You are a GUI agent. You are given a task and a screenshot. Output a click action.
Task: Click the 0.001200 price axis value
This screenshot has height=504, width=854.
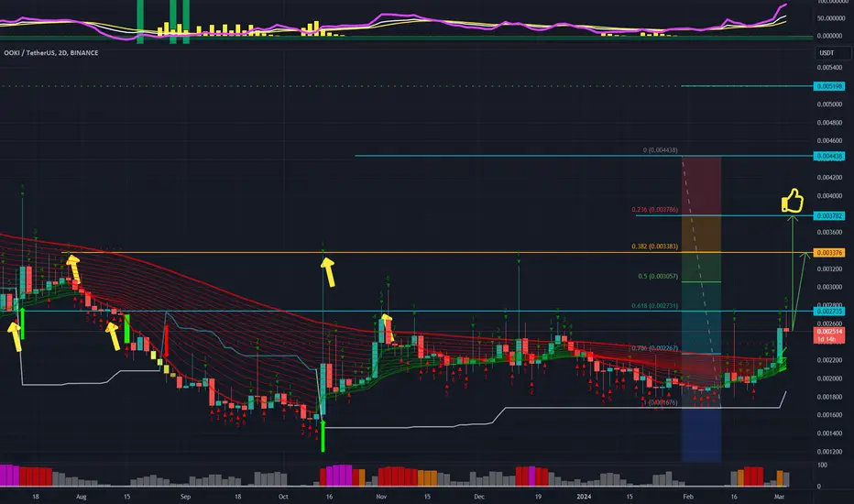[829, 451]
